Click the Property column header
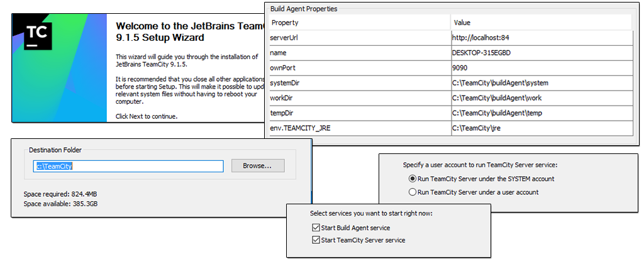The image size is (644, 264). [x=360, y=23]
